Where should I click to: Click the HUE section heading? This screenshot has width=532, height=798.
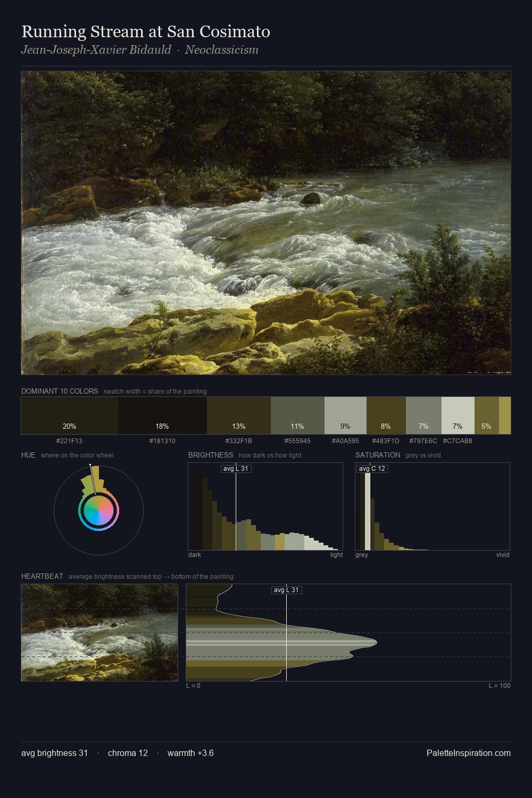(28, 455)
